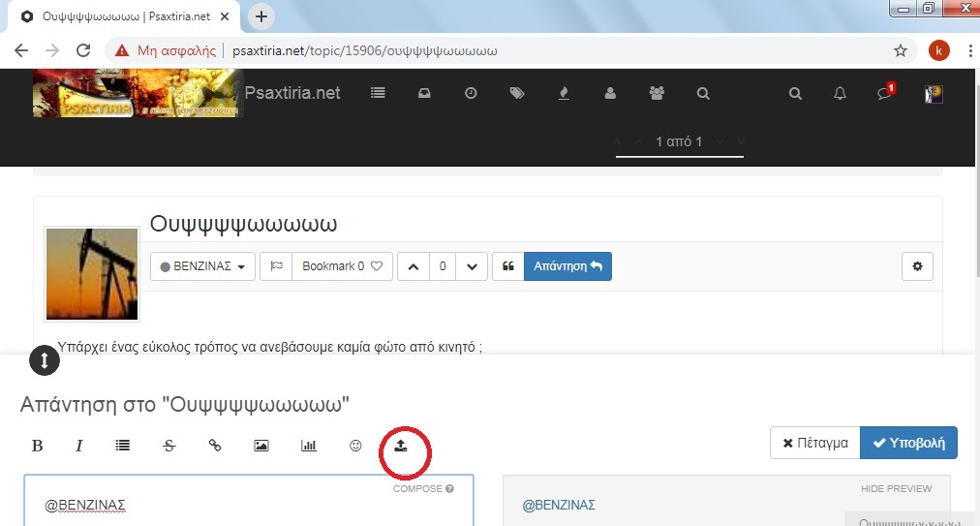
Task: Open the Chrome three-dot menu
Action: [x=969, y=50]
